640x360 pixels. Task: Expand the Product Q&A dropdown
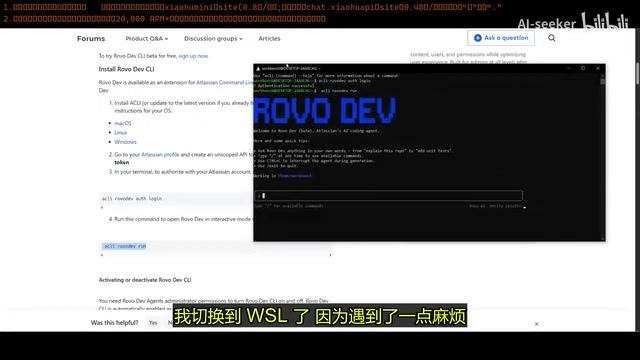[x=147, y=38]
